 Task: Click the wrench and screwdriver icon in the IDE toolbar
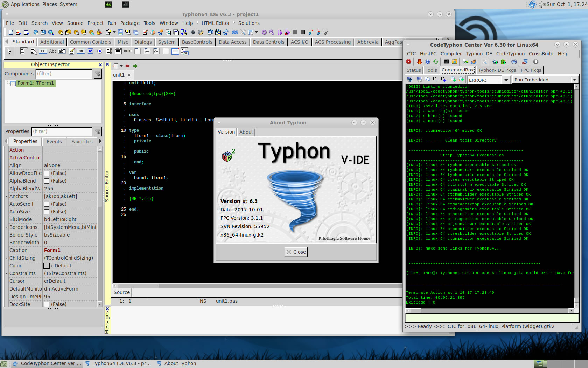tap(243, 32)
